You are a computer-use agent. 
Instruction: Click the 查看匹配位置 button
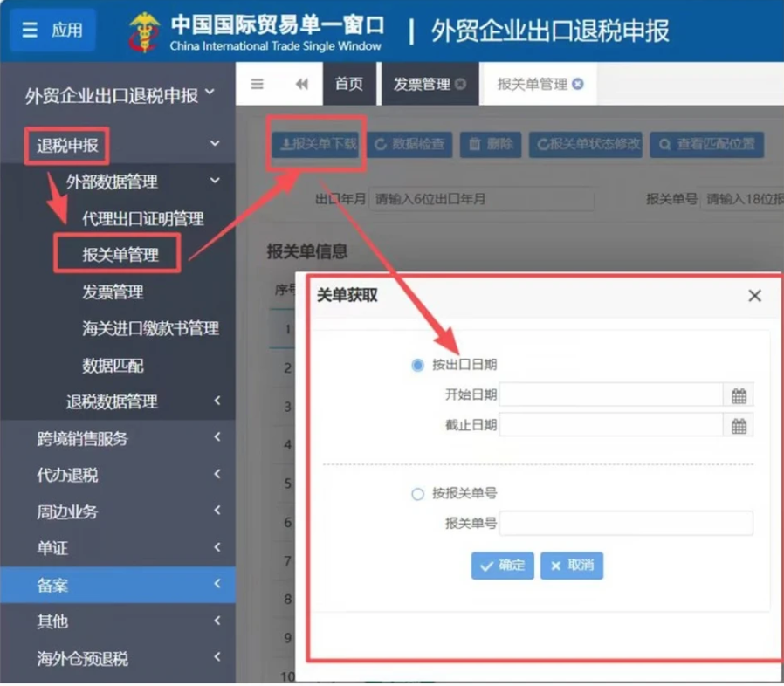pos(706,145)
